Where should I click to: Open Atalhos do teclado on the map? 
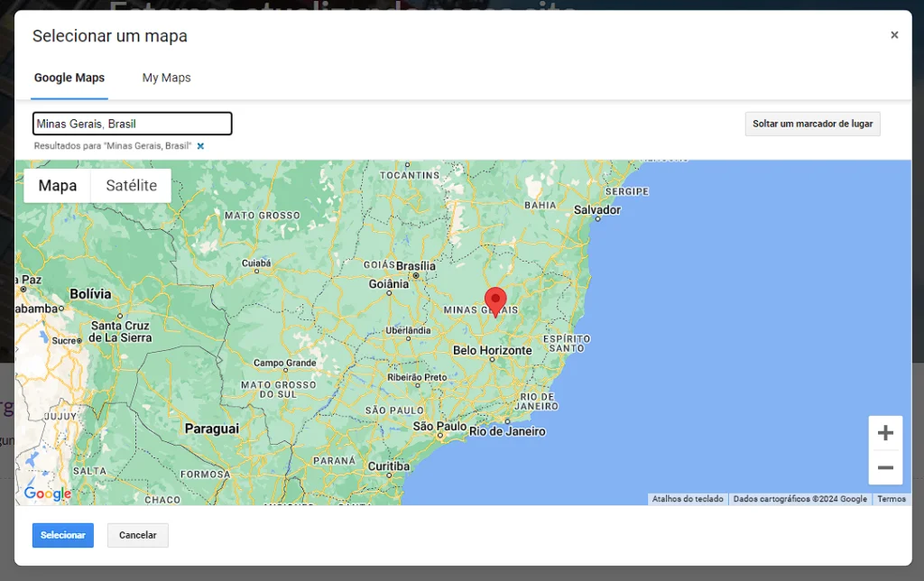click(688, 499)
